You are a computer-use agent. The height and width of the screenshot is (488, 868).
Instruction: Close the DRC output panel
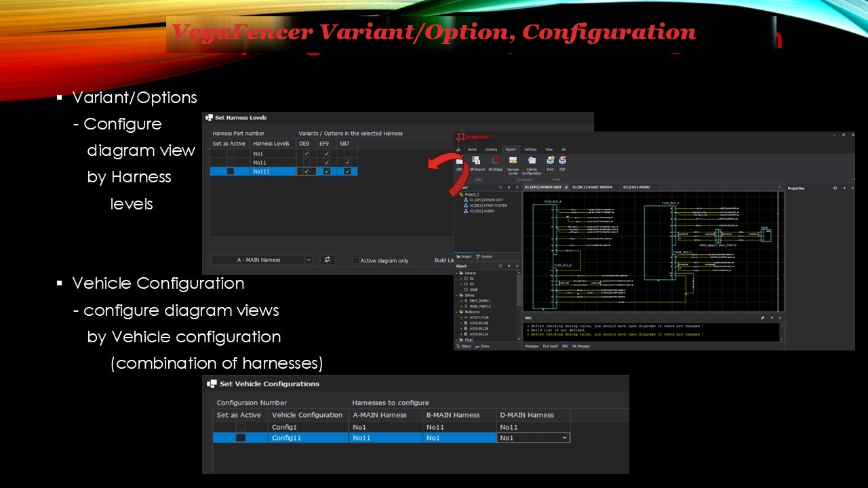pos(780,317)
